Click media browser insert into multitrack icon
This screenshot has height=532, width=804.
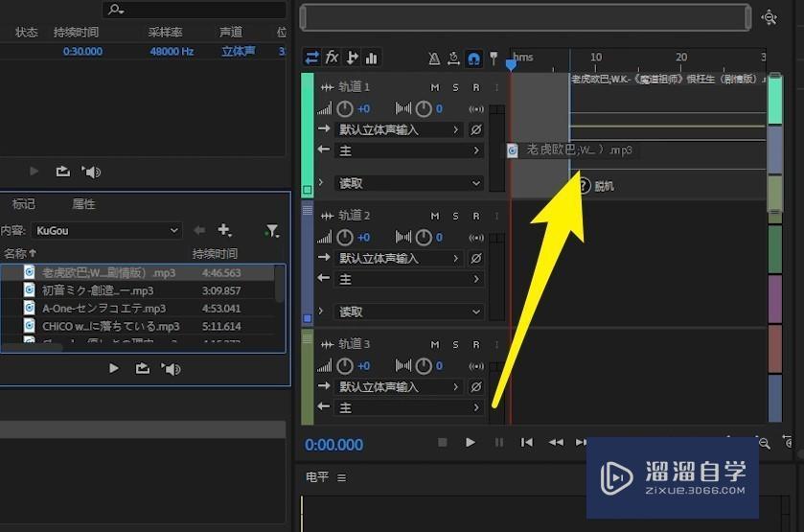(143, 368)
